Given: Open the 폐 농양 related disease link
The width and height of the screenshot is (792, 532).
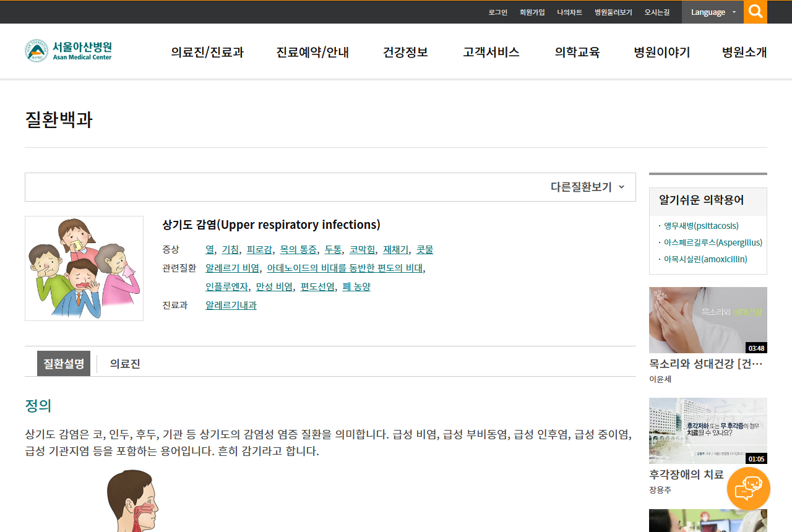Looking at the screenshot, I should click(x=356, y=287).
